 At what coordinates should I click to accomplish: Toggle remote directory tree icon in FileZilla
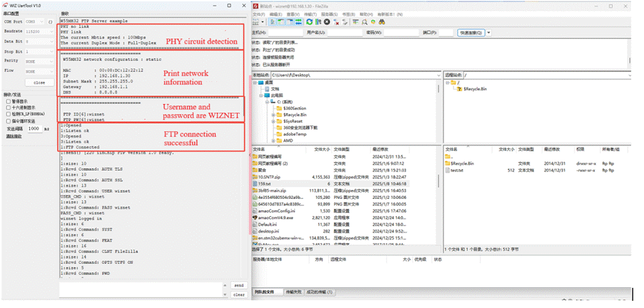[290, 21]
